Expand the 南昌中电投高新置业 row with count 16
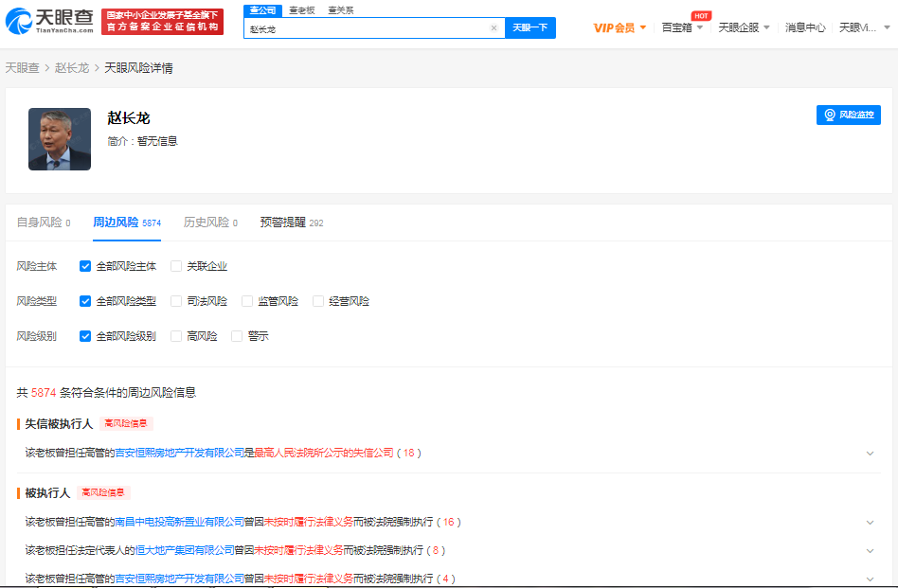This screenshot has width=898, height=588. click(x=870, y=523)
